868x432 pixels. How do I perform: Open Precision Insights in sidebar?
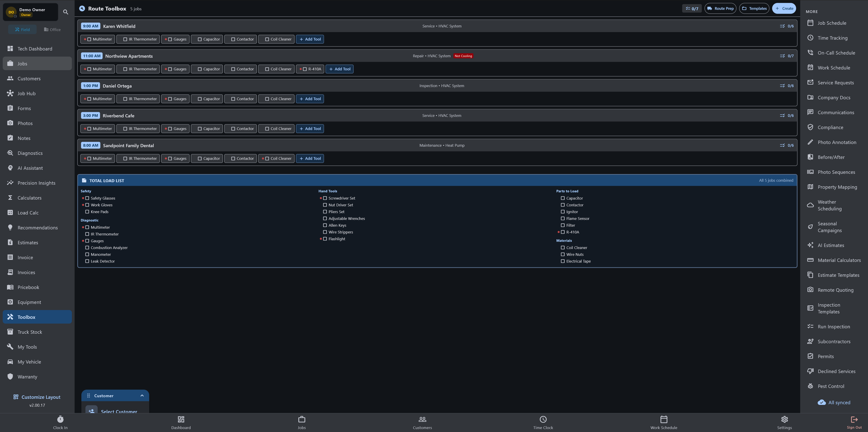(37, 183)
